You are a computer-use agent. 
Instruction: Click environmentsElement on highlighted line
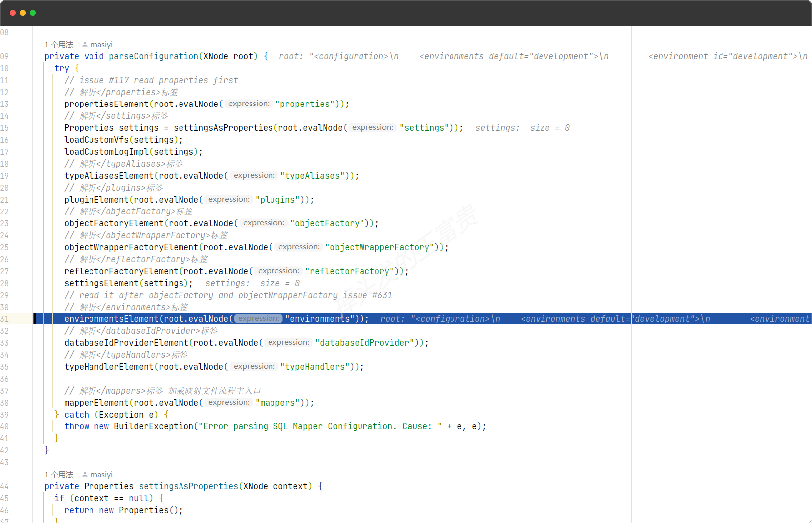point(111,319)
